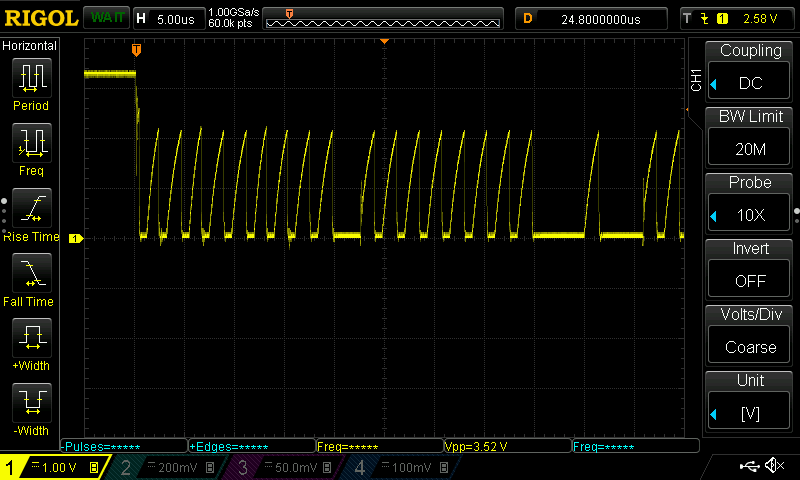The height and width of the screenshot is (480, 800).
Task: Click the speaker mute icon
Action: pyautogui.click(x=774, y=466)
